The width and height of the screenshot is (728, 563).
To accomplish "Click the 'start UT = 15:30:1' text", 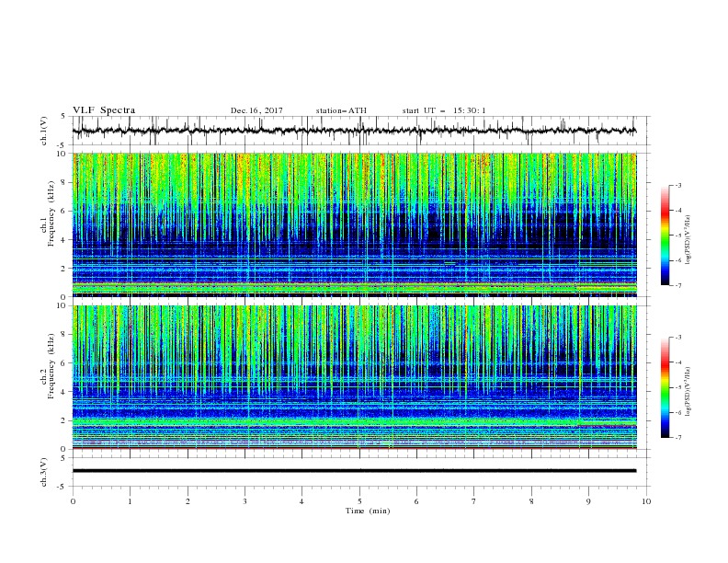I will 444,110.
